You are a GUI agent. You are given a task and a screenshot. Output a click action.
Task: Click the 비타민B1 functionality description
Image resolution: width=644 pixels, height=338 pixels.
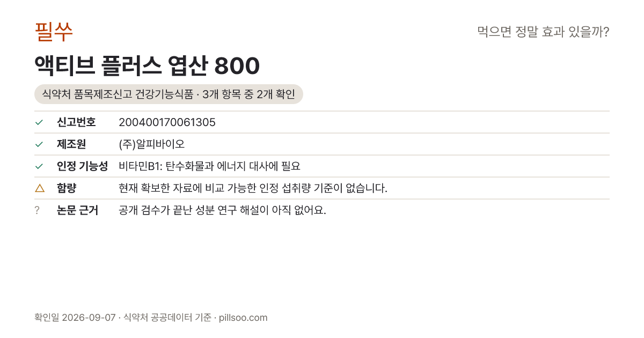209,166
